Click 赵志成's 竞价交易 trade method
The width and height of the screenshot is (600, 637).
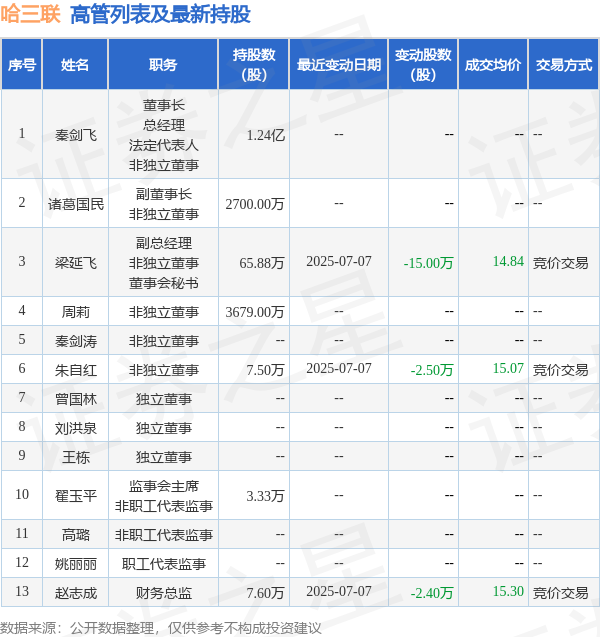(560, 593)
